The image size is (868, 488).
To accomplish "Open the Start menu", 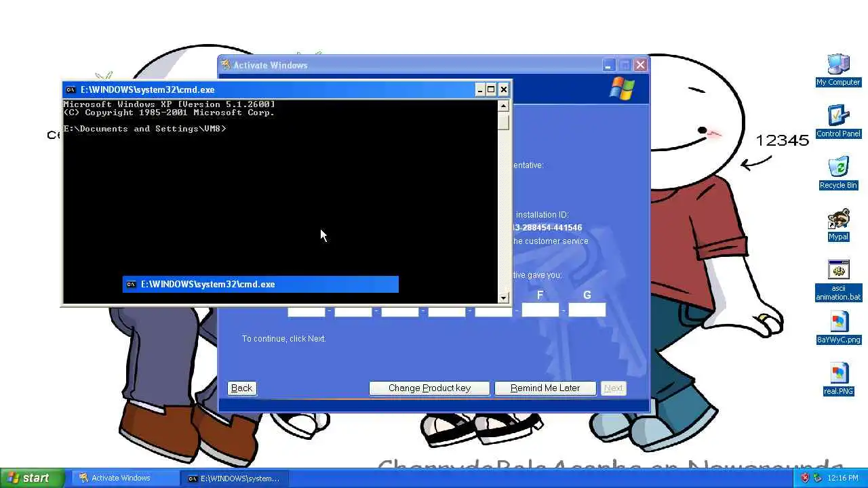I will click(32, 478).
